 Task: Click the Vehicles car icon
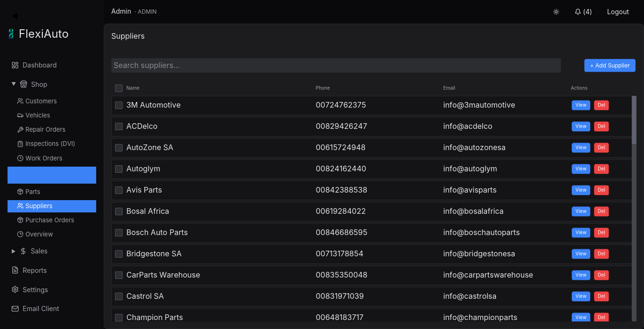click(20, 115)
